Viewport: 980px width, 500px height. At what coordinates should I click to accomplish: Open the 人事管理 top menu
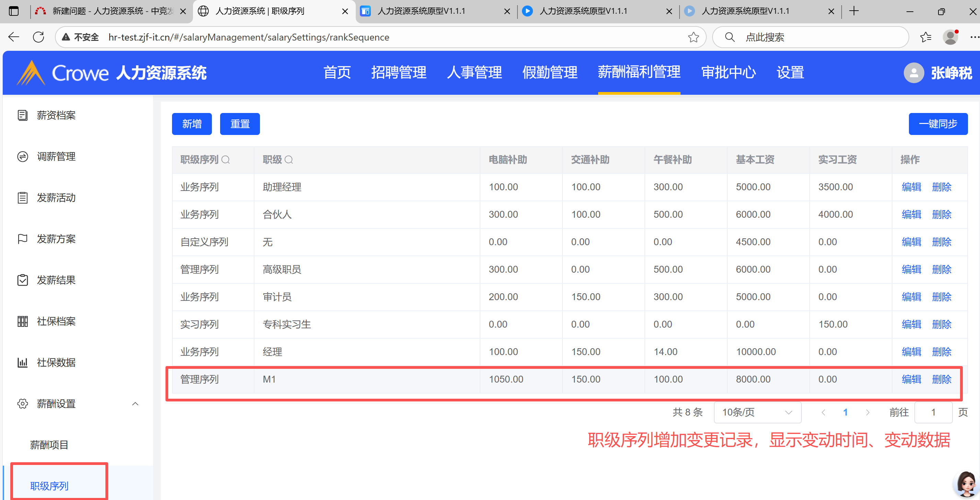(x=474, y=72)
